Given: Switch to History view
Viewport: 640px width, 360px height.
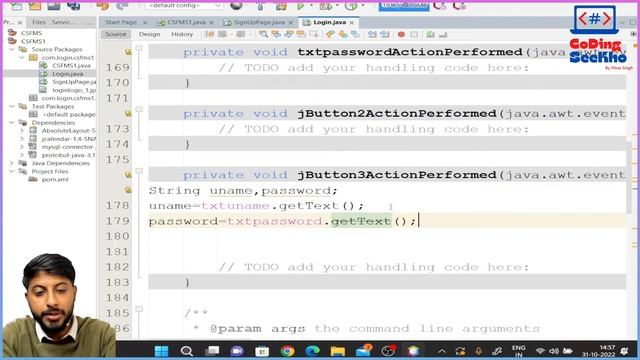Looking at the screenshot, I should point(182,34).
